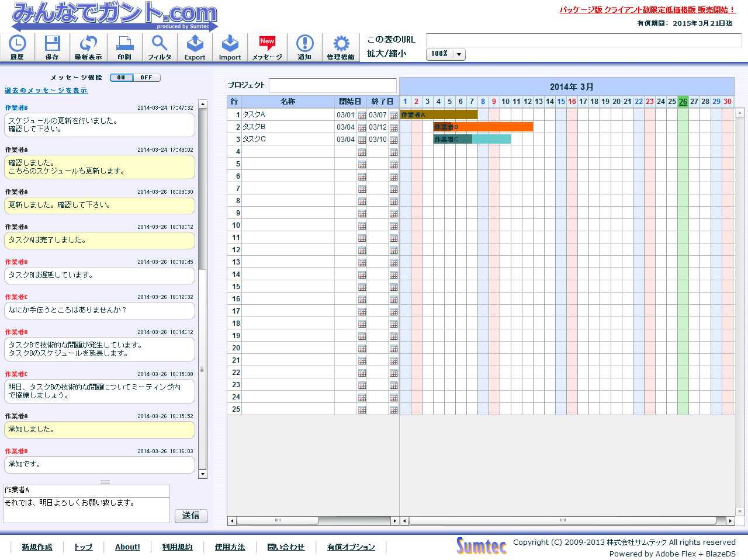
Task: Open end date calendar for タスクB
Action: pos(393,128)
